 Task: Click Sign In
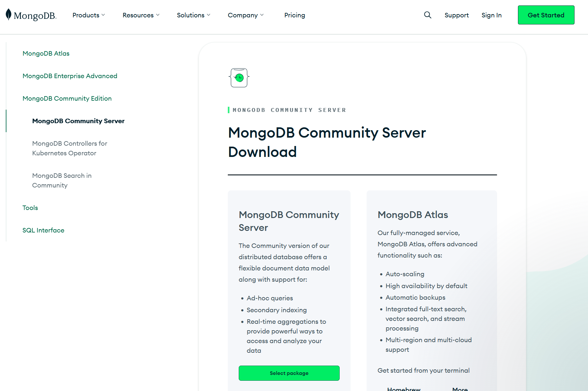(x=491, y=15)
